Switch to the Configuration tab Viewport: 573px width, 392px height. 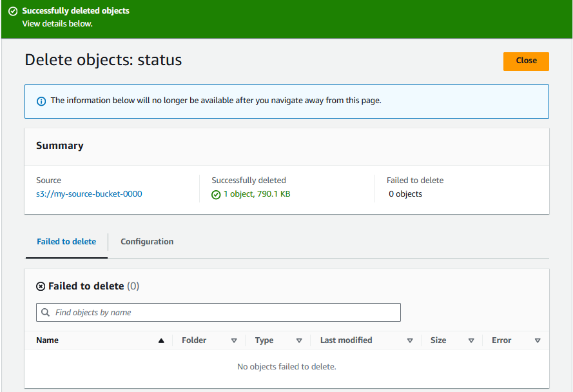point(147,241)
